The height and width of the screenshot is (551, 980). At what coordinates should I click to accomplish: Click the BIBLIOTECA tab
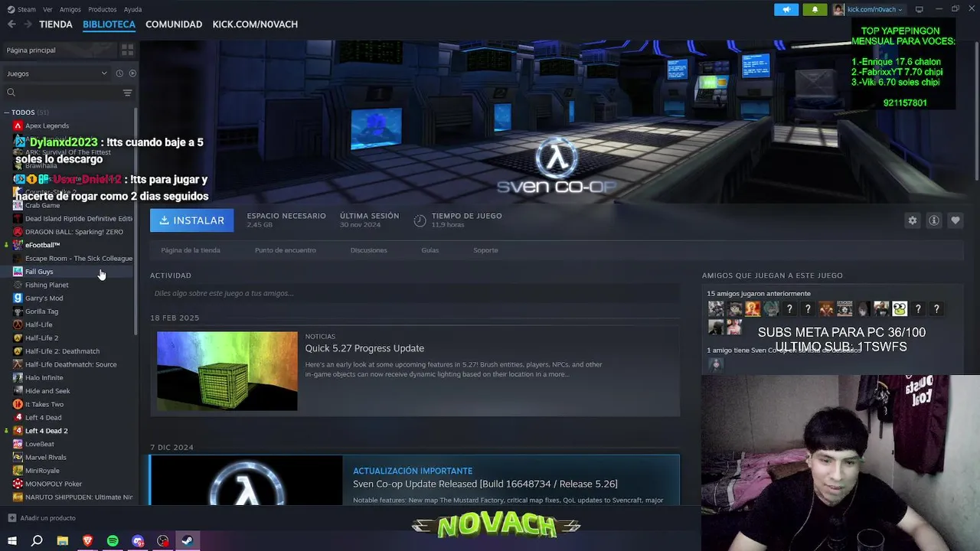point(109,24)
